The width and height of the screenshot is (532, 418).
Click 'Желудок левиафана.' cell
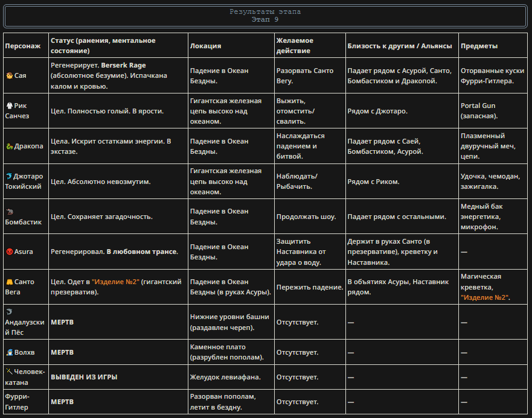(231, 377)
